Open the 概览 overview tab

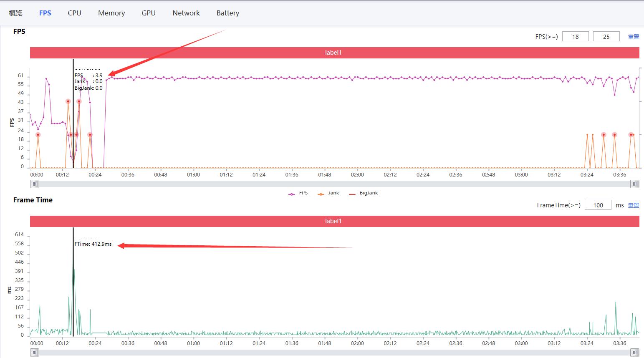coord(16,13)
